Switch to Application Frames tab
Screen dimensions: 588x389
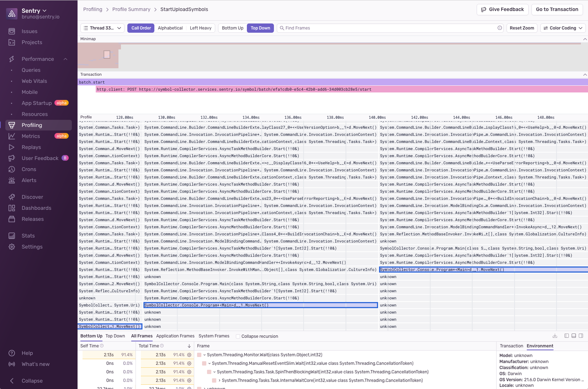175,336
